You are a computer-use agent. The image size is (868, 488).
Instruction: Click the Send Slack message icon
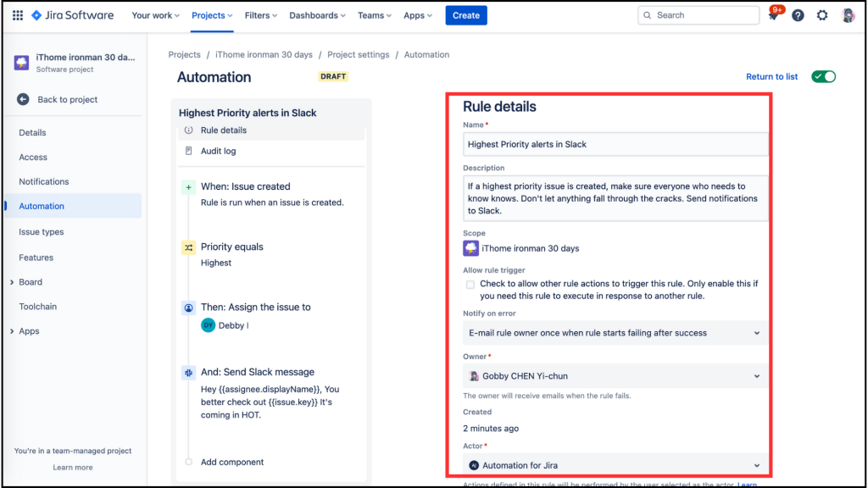click(x=189, y=373)
